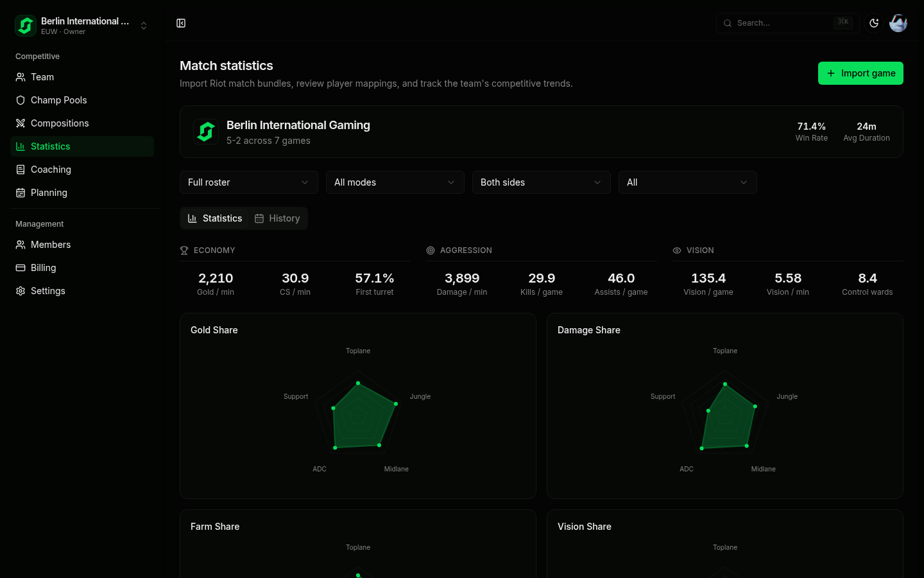This screenshot has height=578, width=924.
Task: Open the Team page icon in sidebar
Action: [21, 77]
